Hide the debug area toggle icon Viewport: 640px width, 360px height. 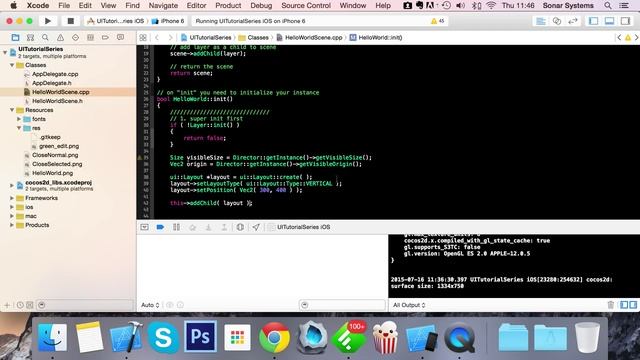coord(144,227)
